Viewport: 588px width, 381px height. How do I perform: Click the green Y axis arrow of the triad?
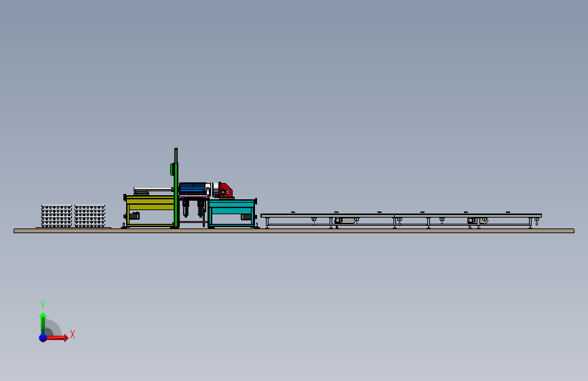[43, 323]
